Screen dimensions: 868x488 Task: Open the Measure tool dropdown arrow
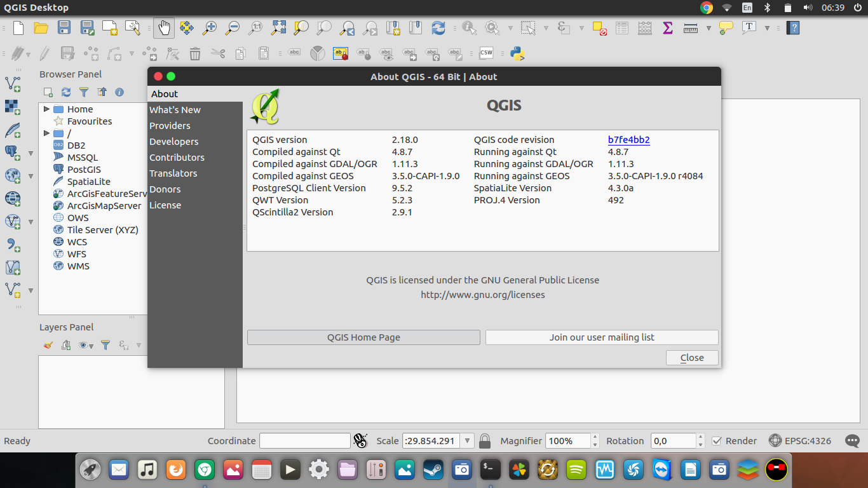coord(709,28)
